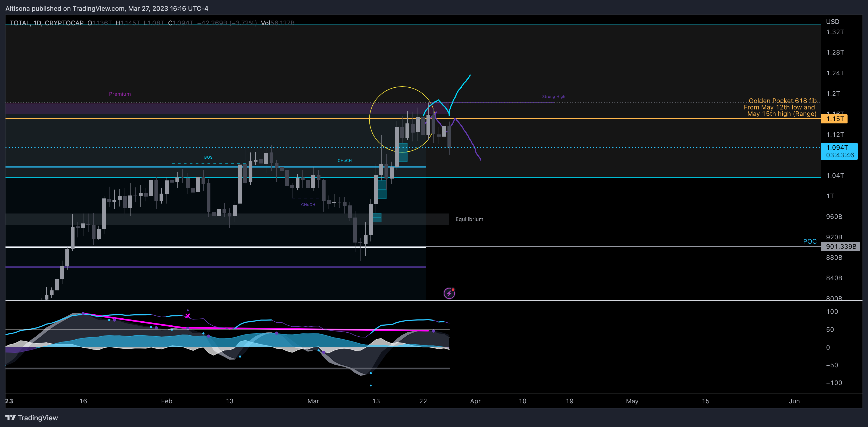Click the 03:43:46 countdown timer

[840, 155]
